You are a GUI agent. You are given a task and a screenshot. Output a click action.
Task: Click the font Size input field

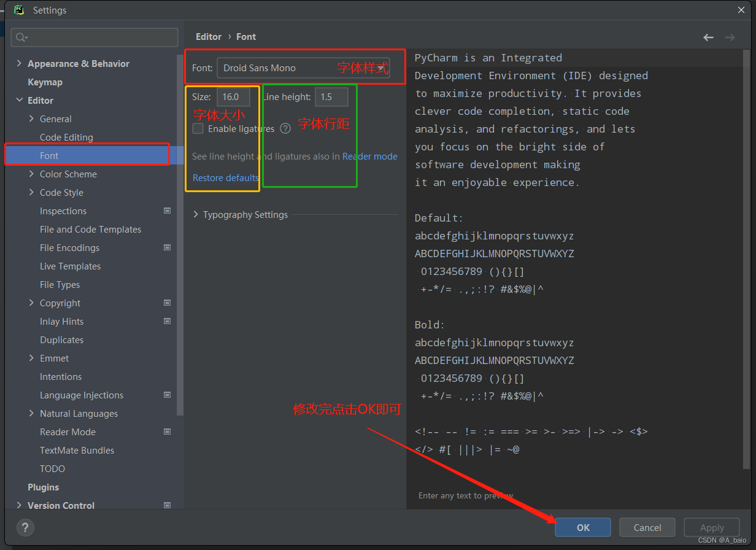tap(233, 97)
